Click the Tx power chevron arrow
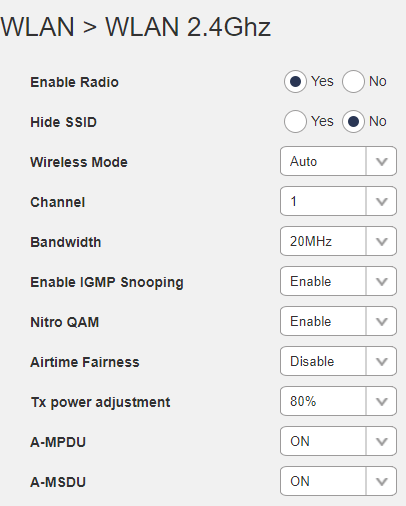The width and height of the screenshot is (406, 506). click(382, 402)
